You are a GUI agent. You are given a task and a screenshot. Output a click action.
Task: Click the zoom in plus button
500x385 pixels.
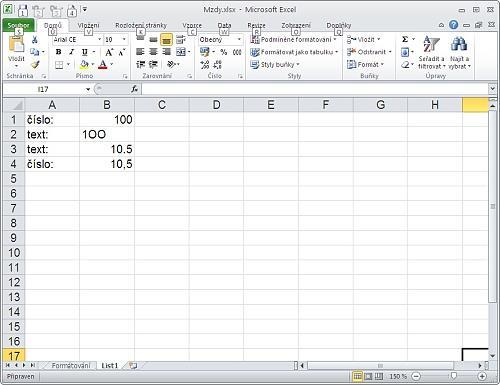pyautogui.click(x=482, y=377)
